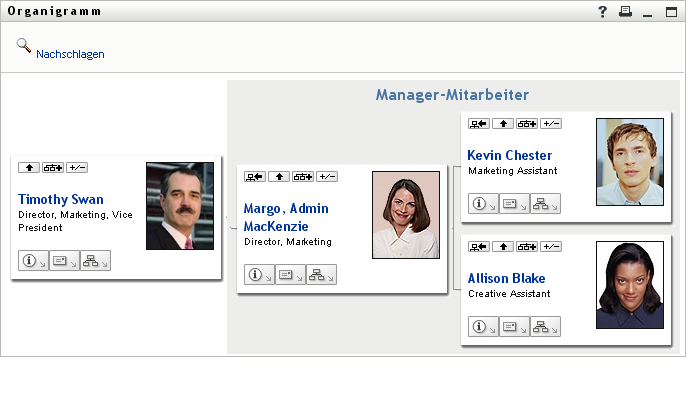
Task: Maximize the Organigramm portlet
Action: click(671, 12)
